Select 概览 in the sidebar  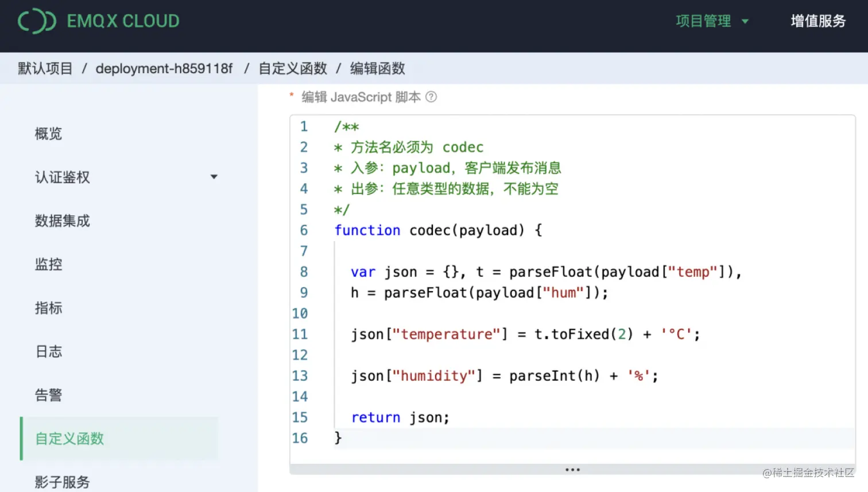click(48, 134)
